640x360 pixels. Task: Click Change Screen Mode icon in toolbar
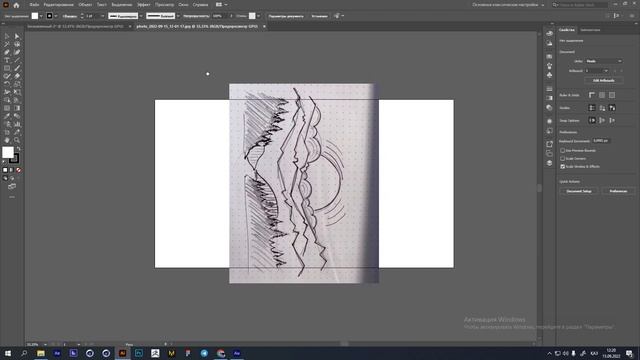click(12, 187)
